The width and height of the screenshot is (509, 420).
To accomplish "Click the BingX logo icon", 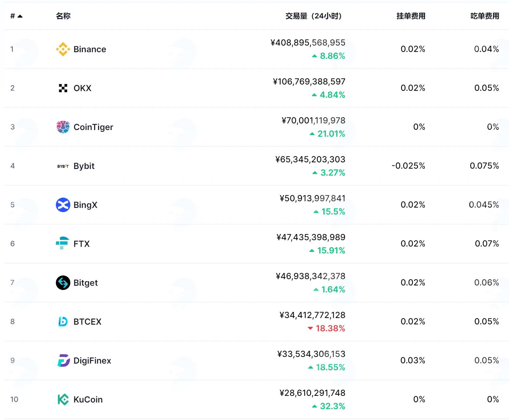I will (x=63, y=205).
